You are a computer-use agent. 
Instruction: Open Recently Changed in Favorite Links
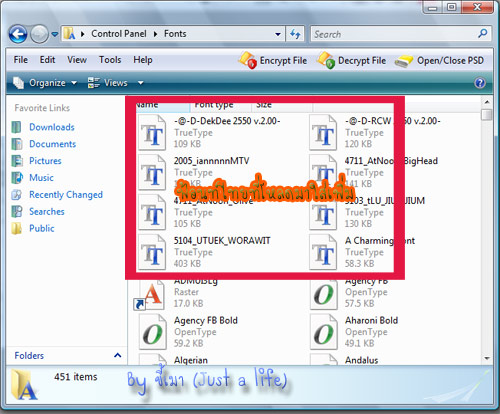point(66,195)
